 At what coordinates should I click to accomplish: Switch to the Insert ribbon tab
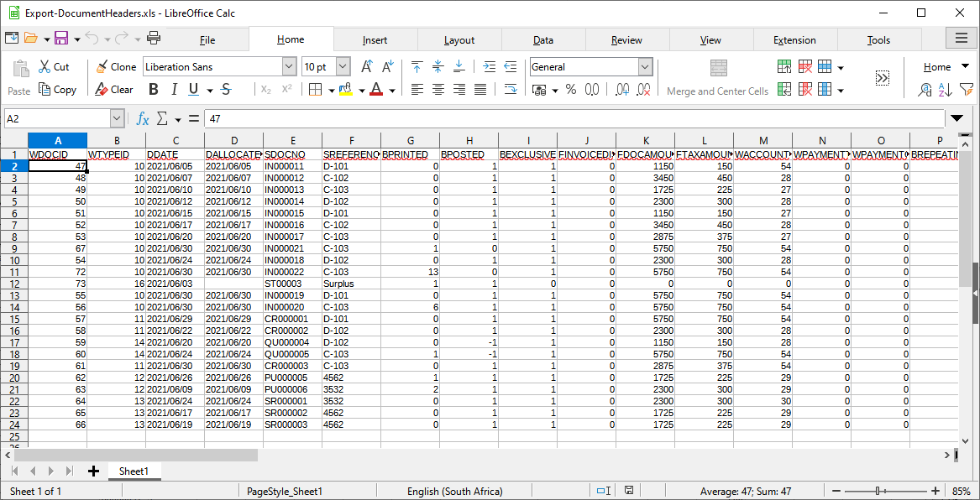(375, 39)
